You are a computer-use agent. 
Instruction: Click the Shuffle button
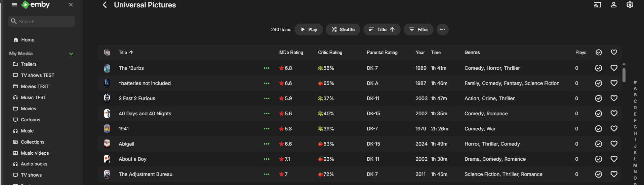(343, 29)
